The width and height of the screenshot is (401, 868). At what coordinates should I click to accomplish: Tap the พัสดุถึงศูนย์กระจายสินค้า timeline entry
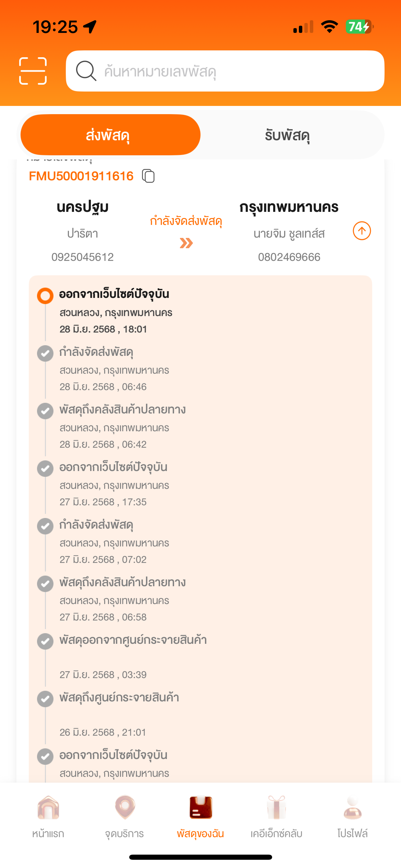[x=119, y=698]
